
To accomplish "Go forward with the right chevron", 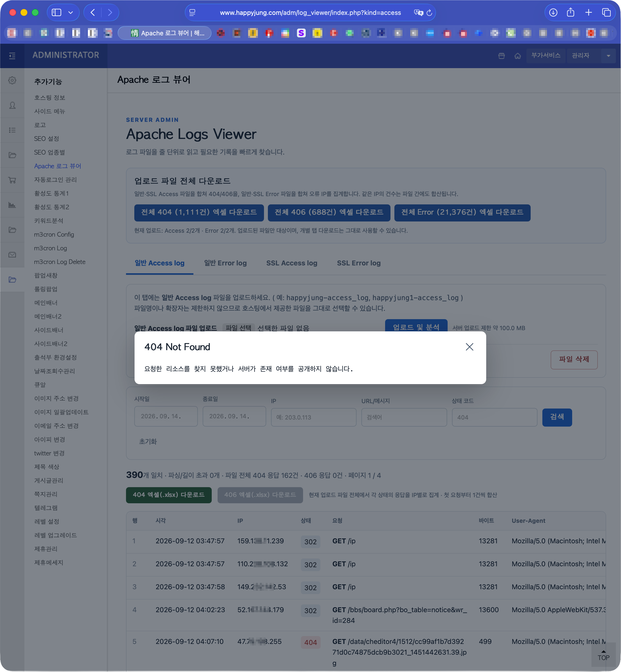I will click(x=110, y=12).
